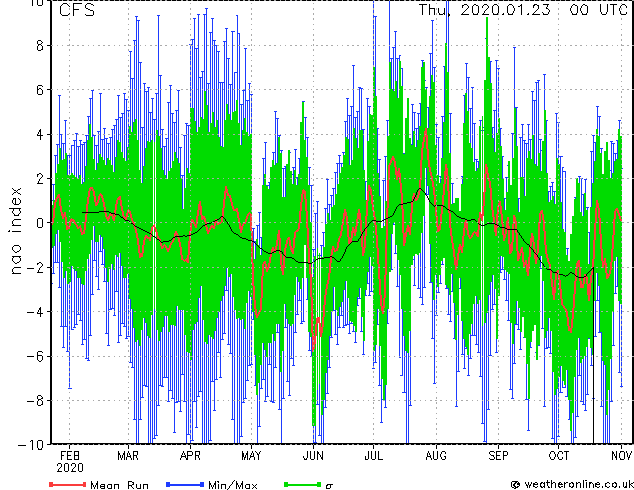Click the JUN month label
Viewport: 634px width, 490px height.
tap(313, 456)
